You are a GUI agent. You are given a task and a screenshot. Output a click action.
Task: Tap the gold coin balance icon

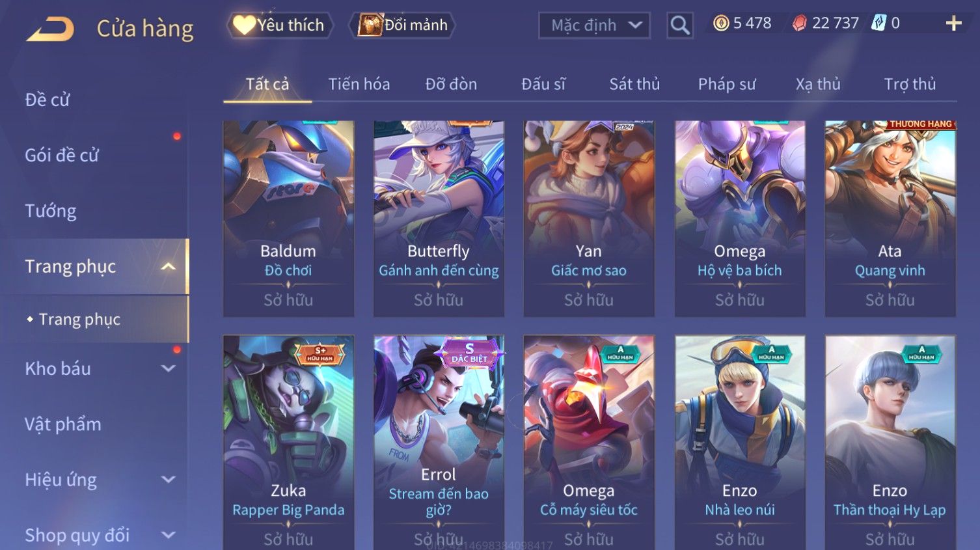721,23
